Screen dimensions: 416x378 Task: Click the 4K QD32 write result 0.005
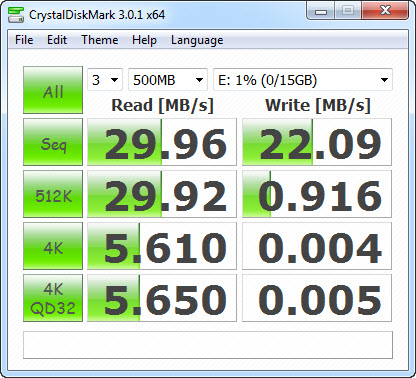click(x=317, y=298)
